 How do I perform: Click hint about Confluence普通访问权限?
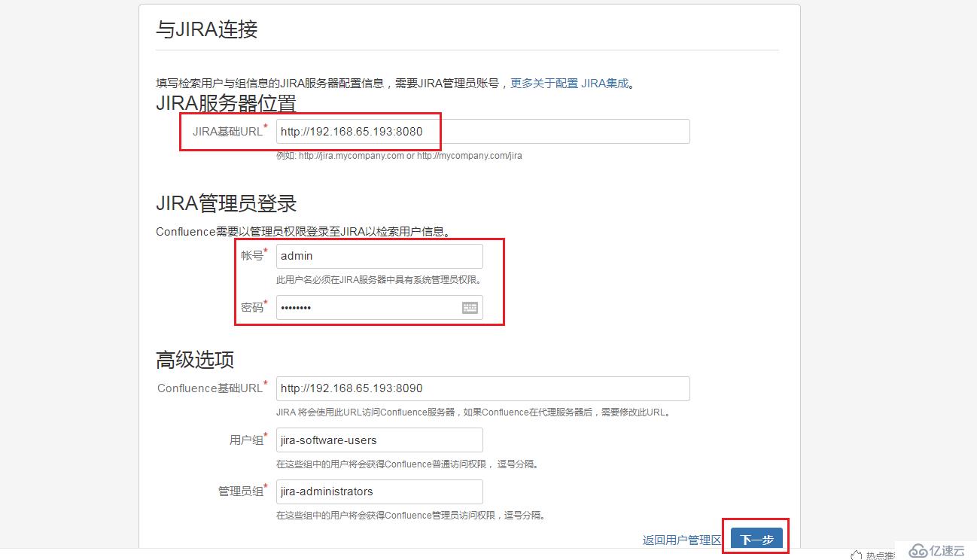(x=407, y=464)
